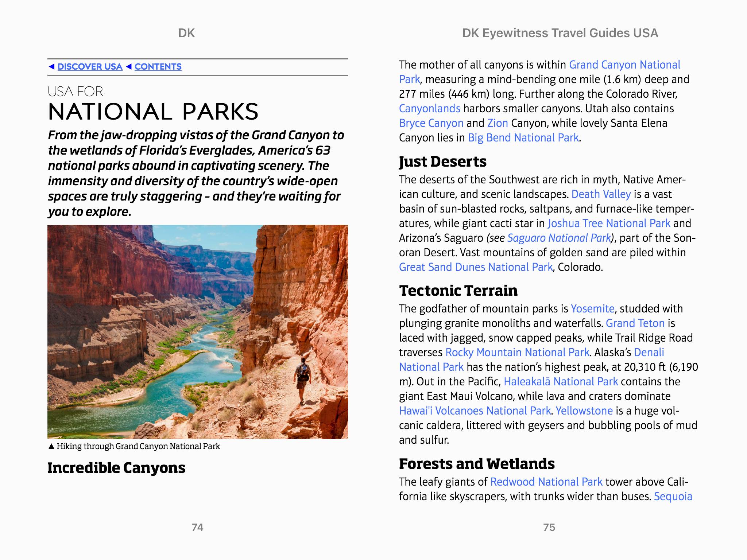
Task: Click the Sequoia link
Action: [x=673, y=497]
